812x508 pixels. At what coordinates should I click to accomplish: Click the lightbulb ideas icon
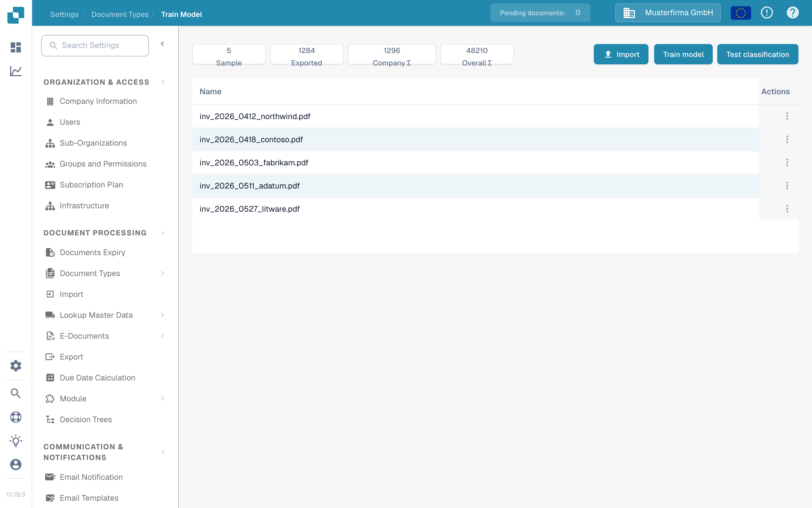[x=16, y=441]
